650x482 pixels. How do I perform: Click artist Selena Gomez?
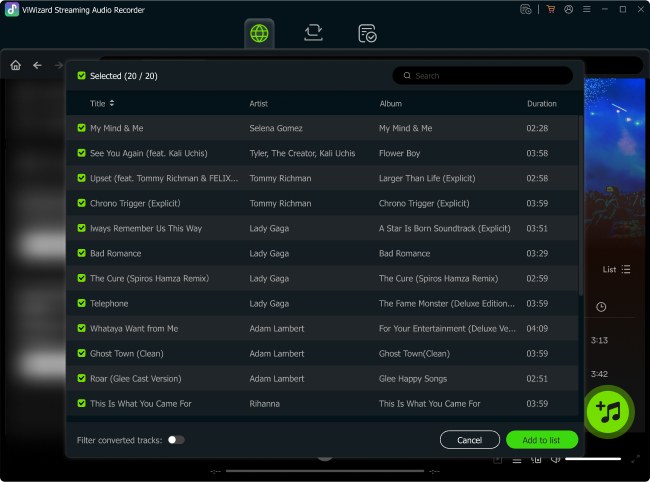(276, 128)
